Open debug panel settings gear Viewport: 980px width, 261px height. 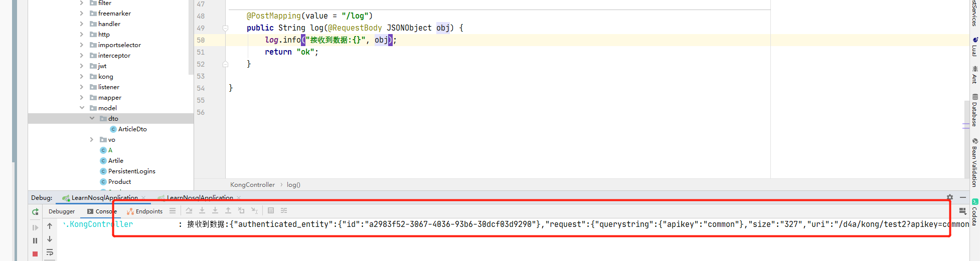point(950,197)
